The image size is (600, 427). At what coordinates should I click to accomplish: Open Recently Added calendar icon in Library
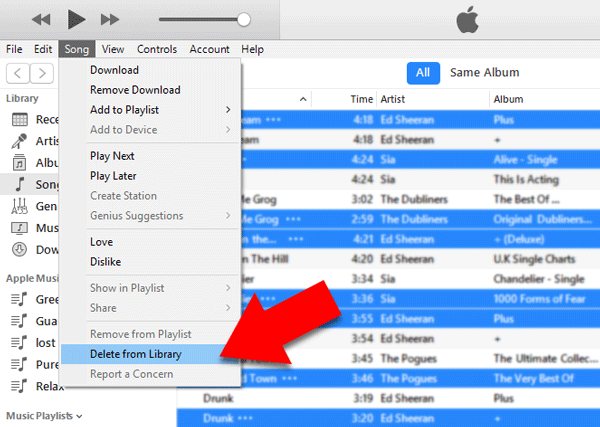pos(20,120)
